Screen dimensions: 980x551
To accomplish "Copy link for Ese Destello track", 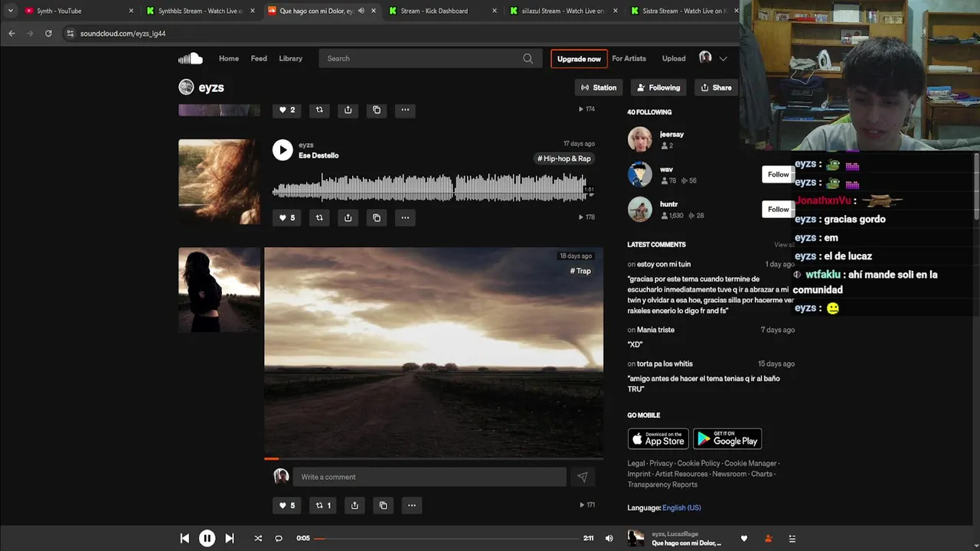I will click(x=376, y=217).
